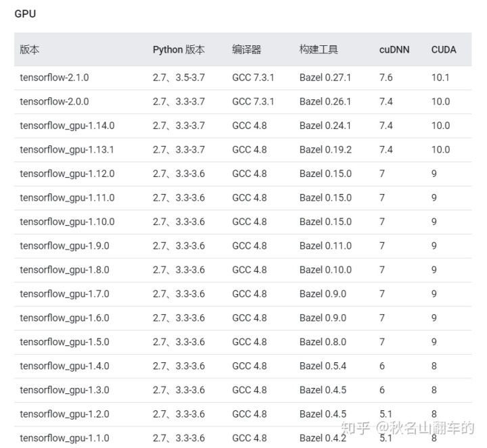Select the tensorflow_gpu-1.11.0 cell
This screenshot has width=487, height=448.
pos(67,197)
